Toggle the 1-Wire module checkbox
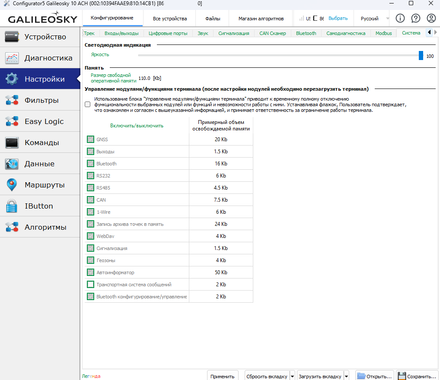This screenshot has width=440, height=380. (x=90, y=212)
